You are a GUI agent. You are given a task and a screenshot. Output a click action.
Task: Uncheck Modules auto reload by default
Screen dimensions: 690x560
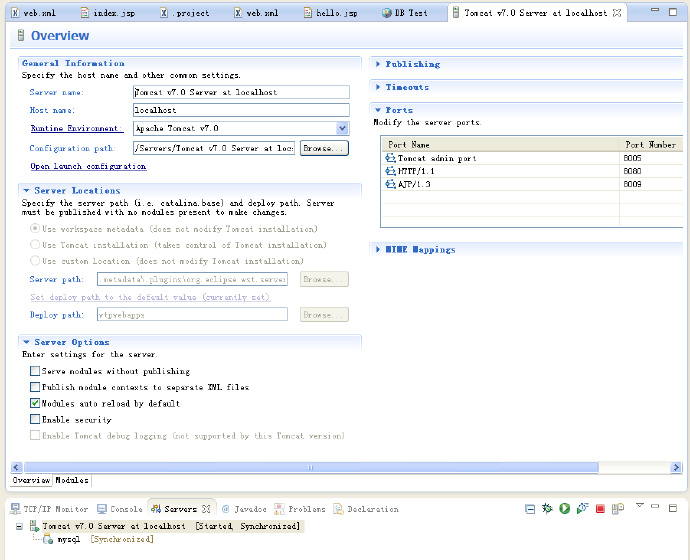coord(35,403)
